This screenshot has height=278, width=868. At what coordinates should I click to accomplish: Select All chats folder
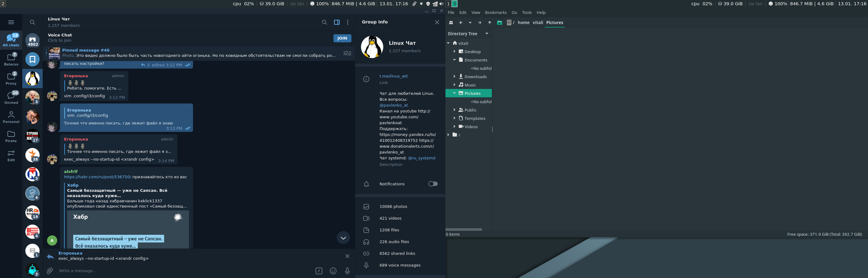coord(11,40)
